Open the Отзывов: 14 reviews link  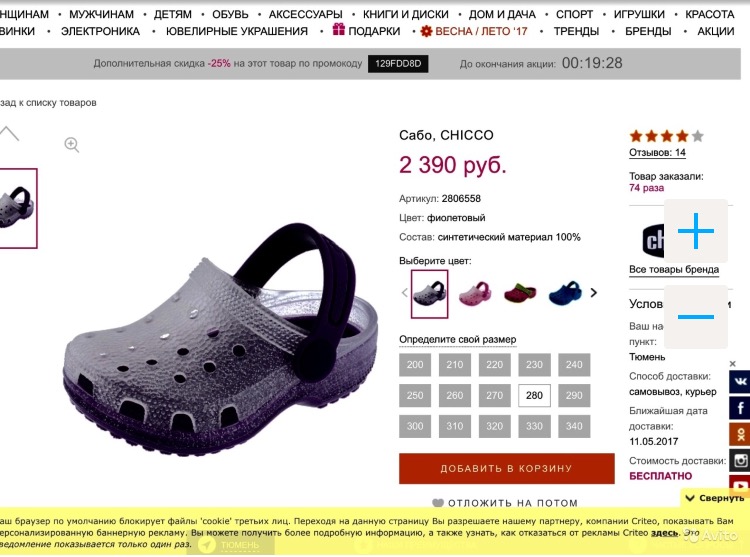point(657,153)
